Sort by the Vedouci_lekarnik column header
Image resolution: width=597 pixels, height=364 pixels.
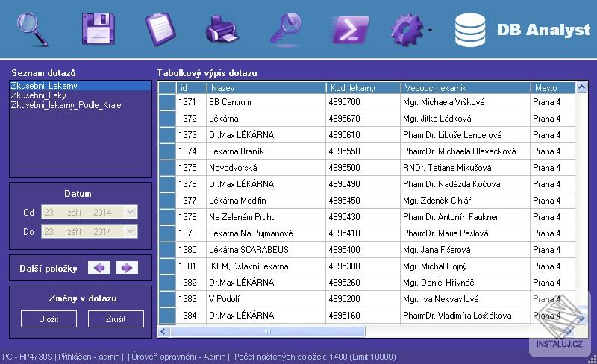[465, 87]
